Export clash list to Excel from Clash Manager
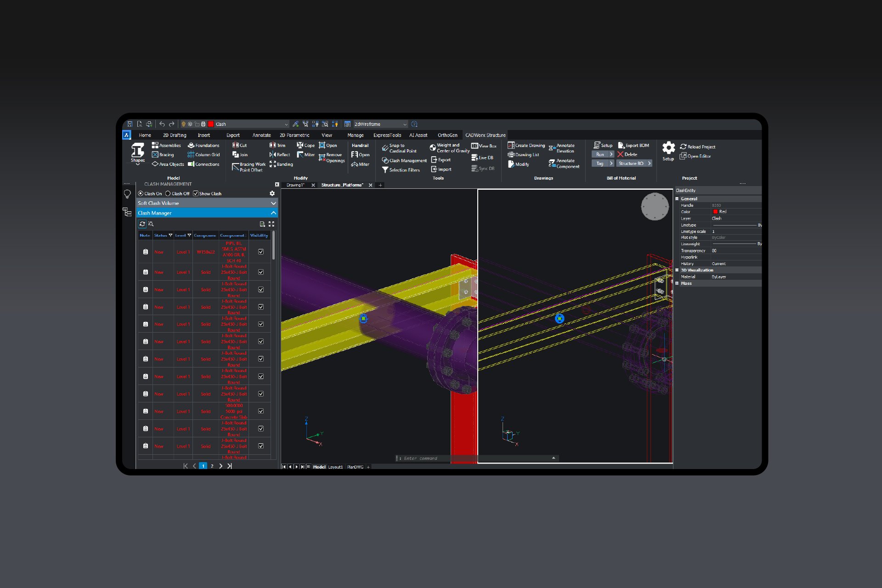Viewport: 882px width, 588px height. [262, 224]
